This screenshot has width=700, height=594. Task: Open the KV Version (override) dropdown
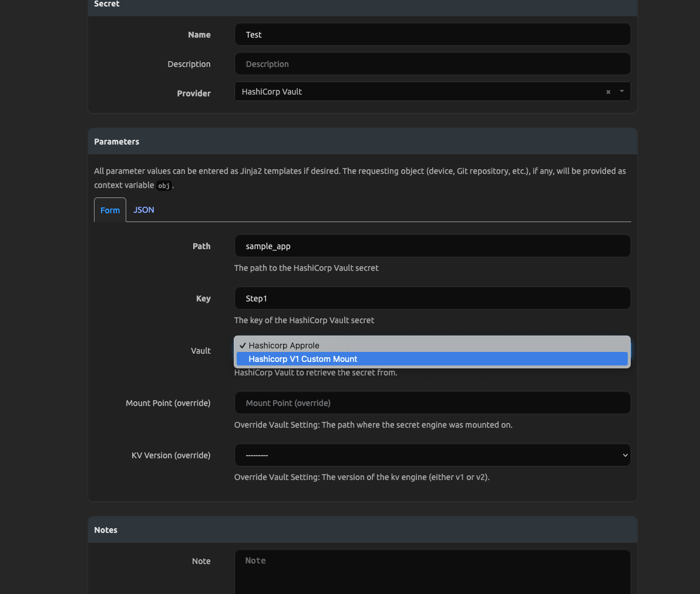tap(432, 455)
